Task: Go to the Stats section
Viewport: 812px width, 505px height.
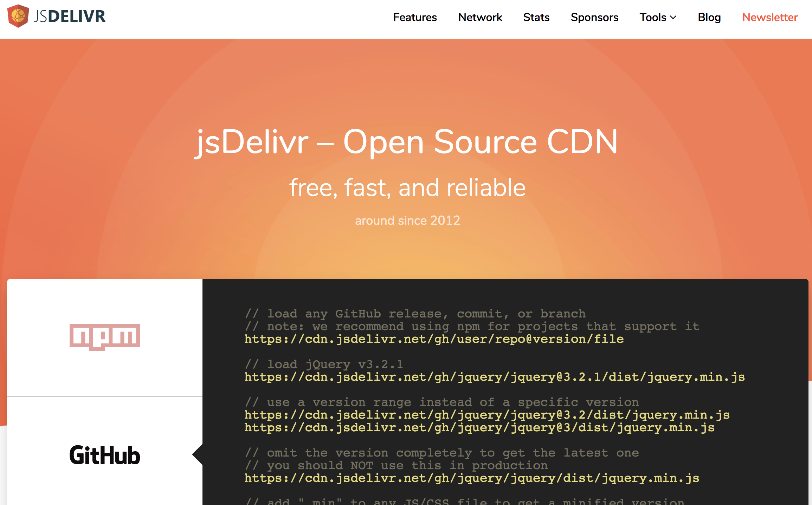Action: [536, 17]
